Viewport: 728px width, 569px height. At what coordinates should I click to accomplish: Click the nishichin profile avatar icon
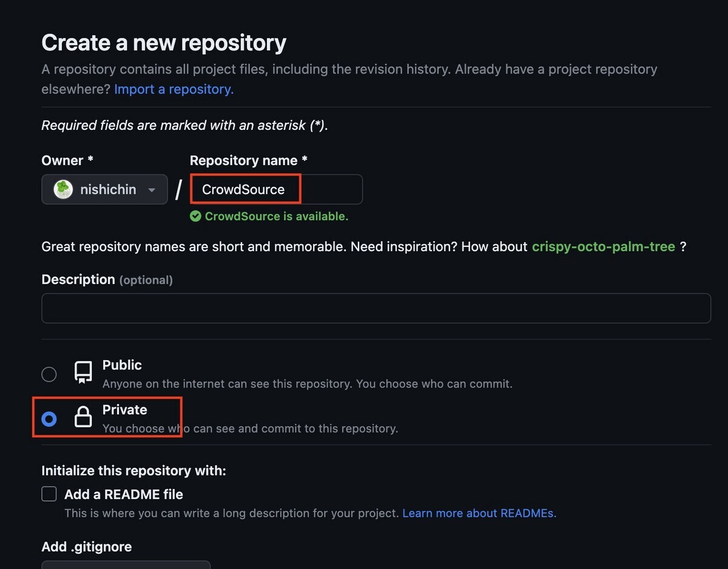tap(63, 189)
